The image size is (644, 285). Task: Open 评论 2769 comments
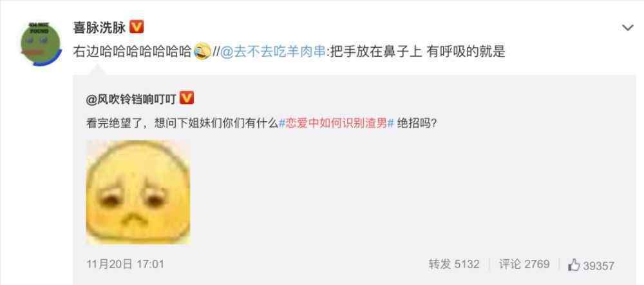524,264
